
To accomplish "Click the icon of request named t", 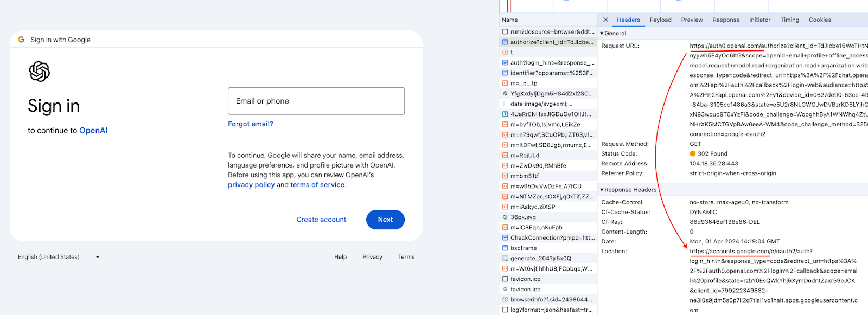I will click(x=505, y=53).
